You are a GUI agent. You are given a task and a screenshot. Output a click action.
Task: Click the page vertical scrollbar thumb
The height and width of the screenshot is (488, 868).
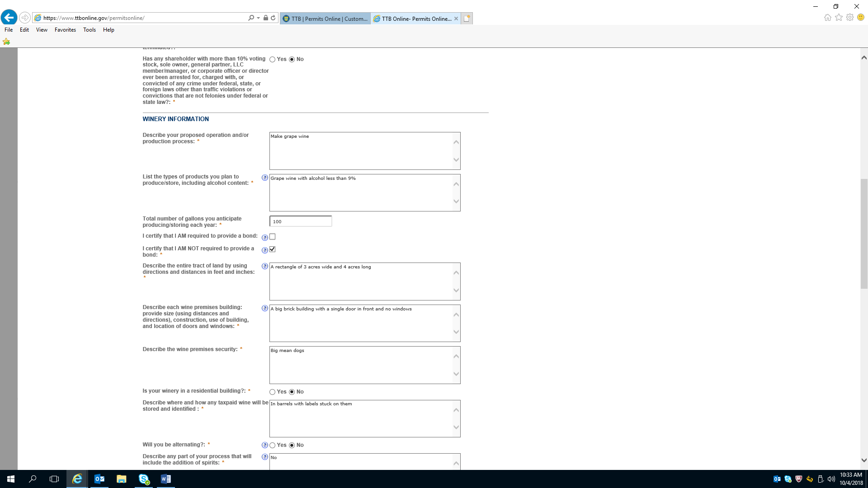[864, 234]
